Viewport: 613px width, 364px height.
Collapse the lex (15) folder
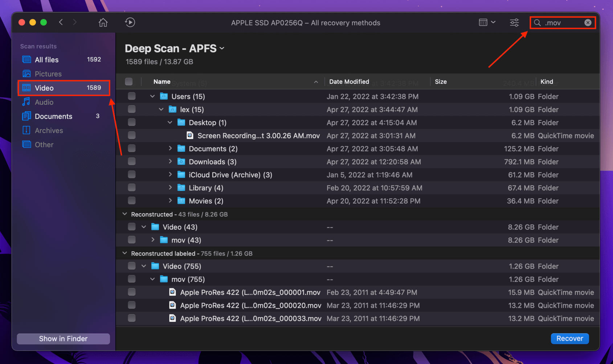[161, 109]
